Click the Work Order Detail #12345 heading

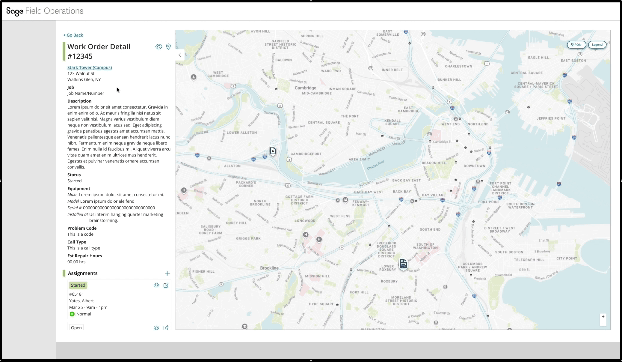pyautogui.click(x=99, y=51)
